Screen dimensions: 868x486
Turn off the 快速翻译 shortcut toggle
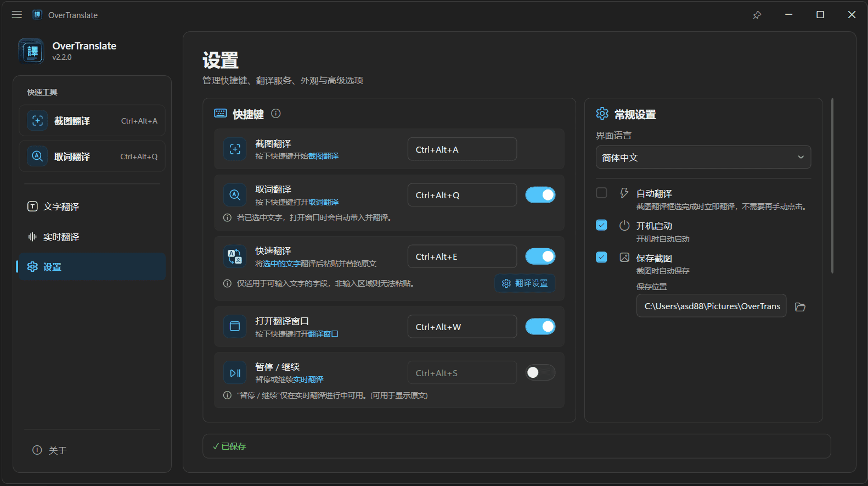click(x=540, y=256)
